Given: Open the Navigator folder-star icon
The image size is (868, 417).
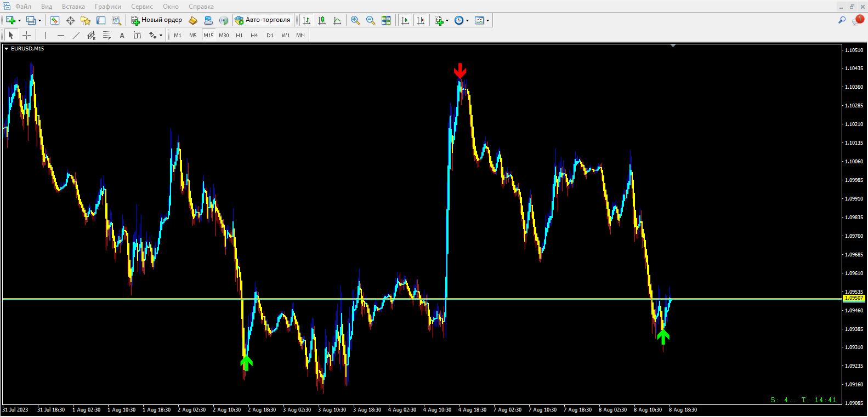Looking at the screenshot, I should [x=86, y=20].
